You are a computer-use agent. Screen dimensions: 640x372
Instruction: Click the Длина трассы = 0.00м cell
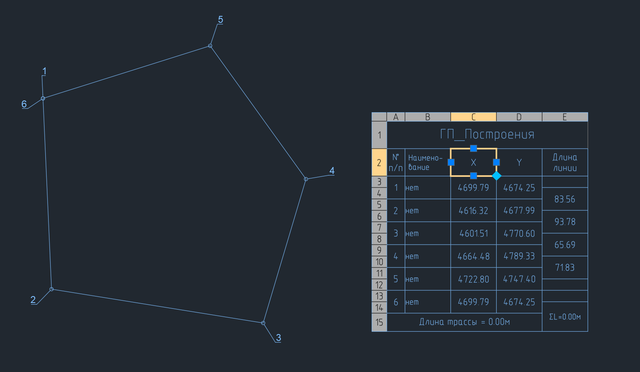tap(464, 322)
